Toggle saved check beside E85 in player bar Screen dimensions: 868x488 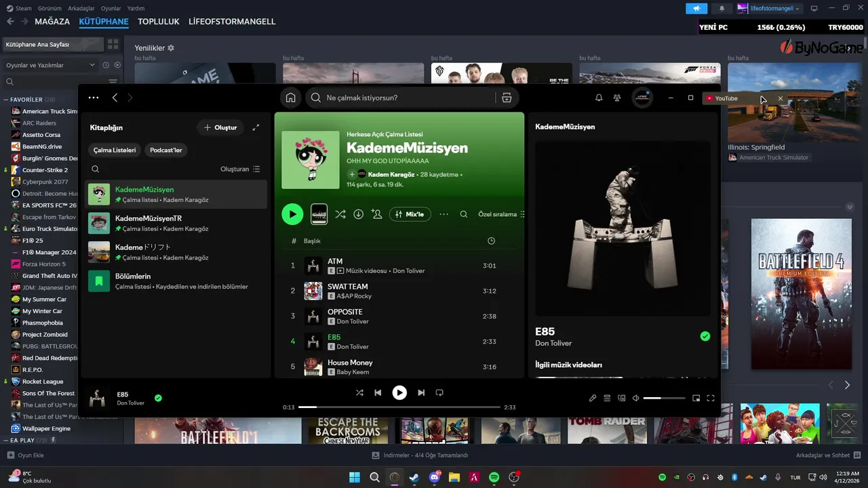coord(158,398)
